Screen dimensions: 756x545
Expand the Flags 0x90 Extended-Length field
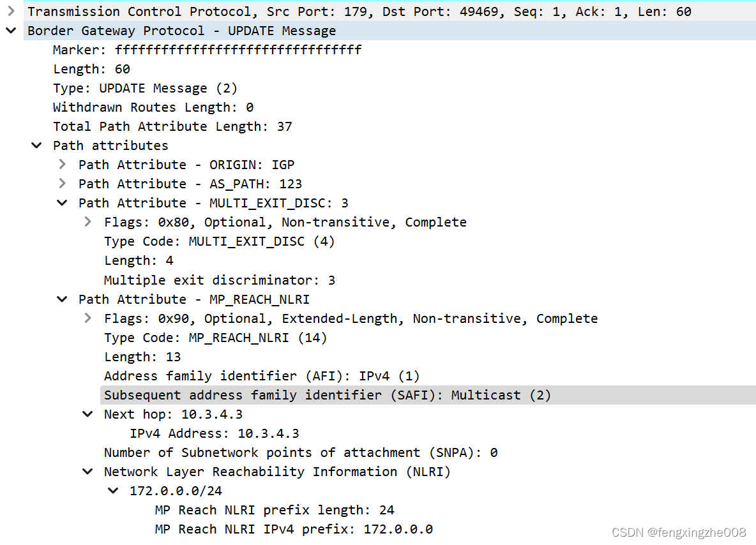[87, 318]
